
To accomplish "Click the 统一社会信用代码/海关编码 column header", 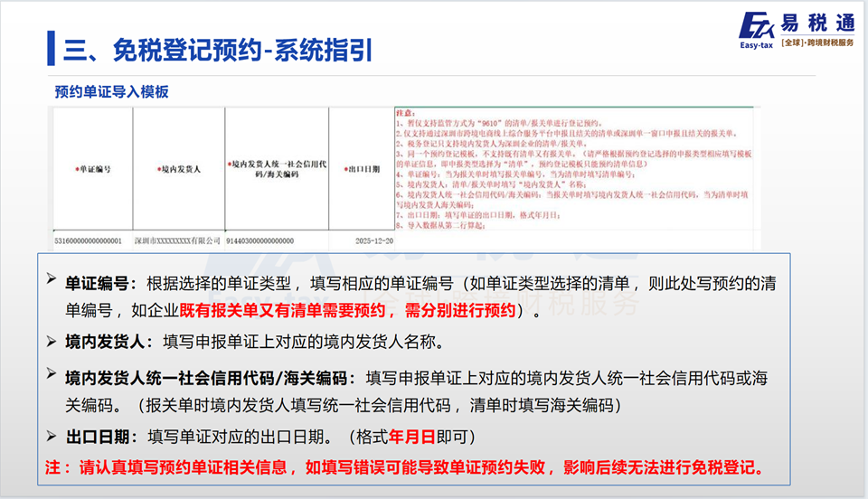I will click(276, 167).
